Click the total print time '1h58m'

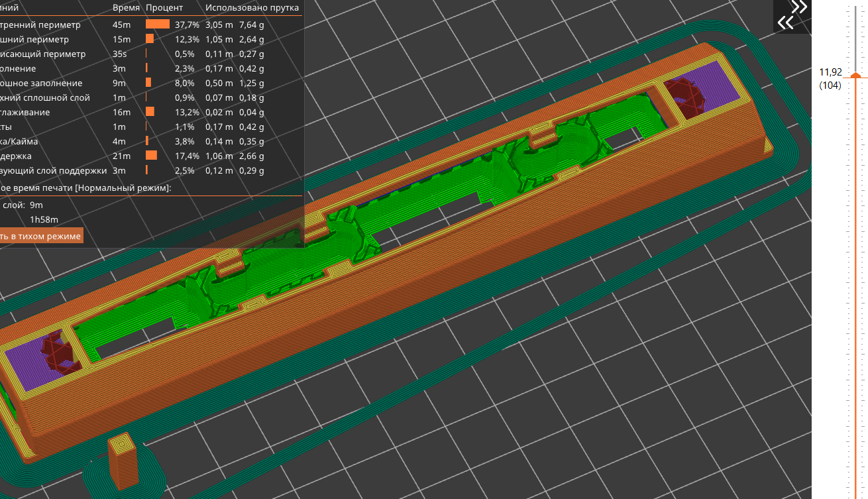44,219
